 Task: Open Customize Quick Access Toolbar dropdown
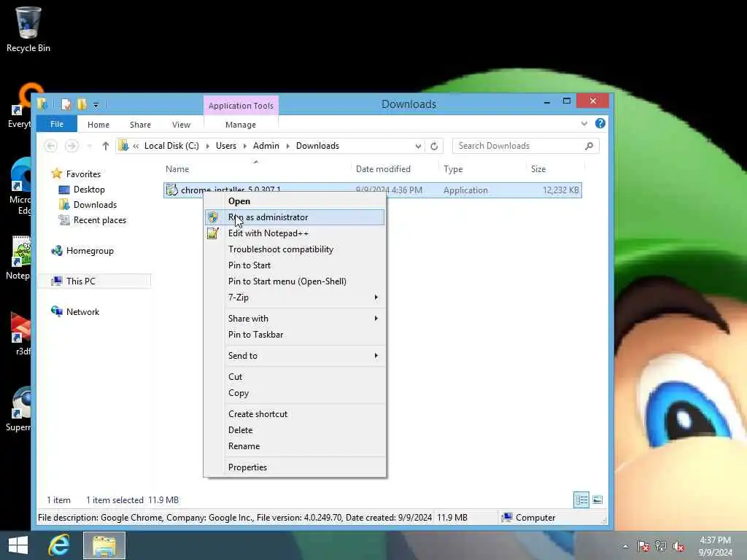pos(96,104)
